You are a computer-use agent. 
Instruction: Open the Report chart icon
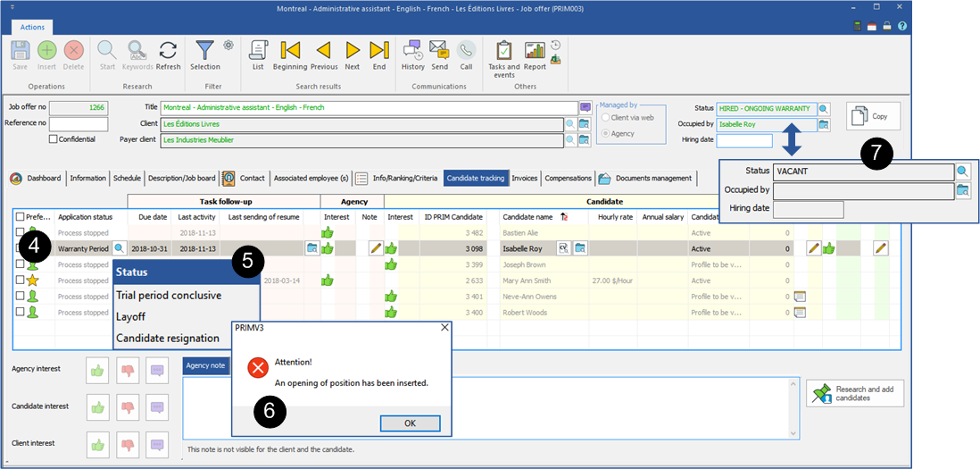(535, 50)
